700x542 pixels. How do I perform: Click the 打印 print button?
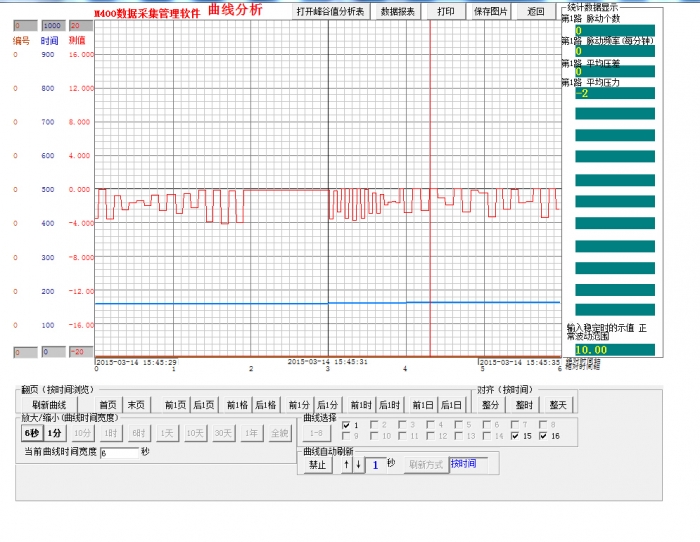pyautogui.click(x=445, y=12)
